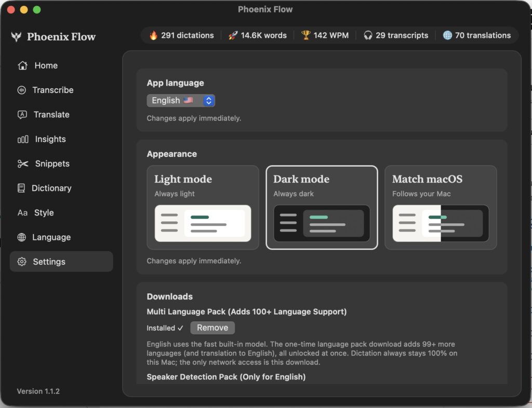Click the trophy icon beside WPM
532x408 pixels.
[x=305, y=35]
